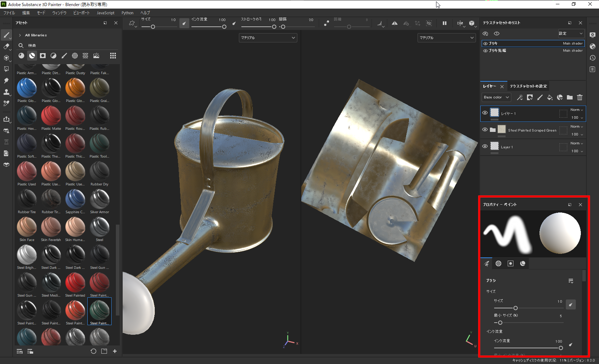The height and width of the screenshot is (364, 599).
Task: Switch to テクスチャセットの設定 tab
Action: (528, 86)
